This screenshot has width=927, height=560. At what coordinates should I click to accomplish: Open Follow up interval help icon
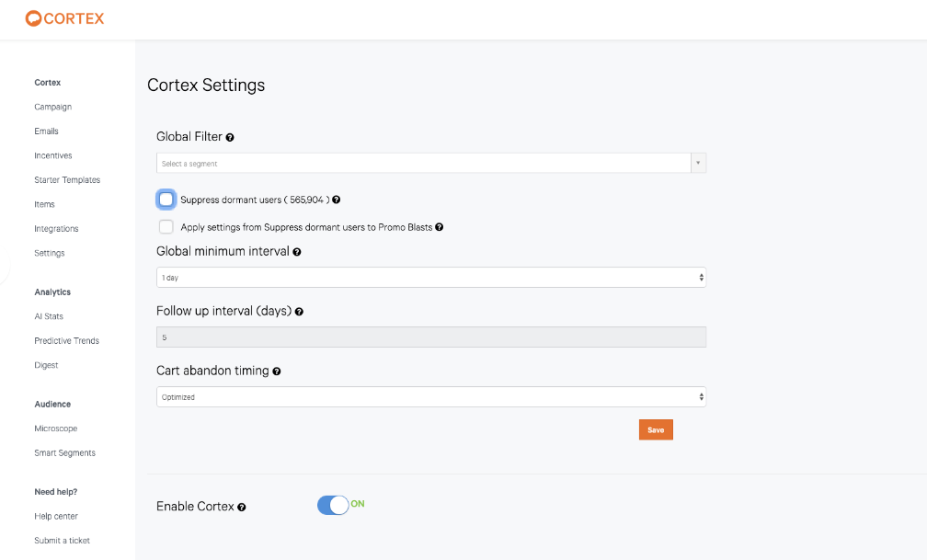(299, 312)
